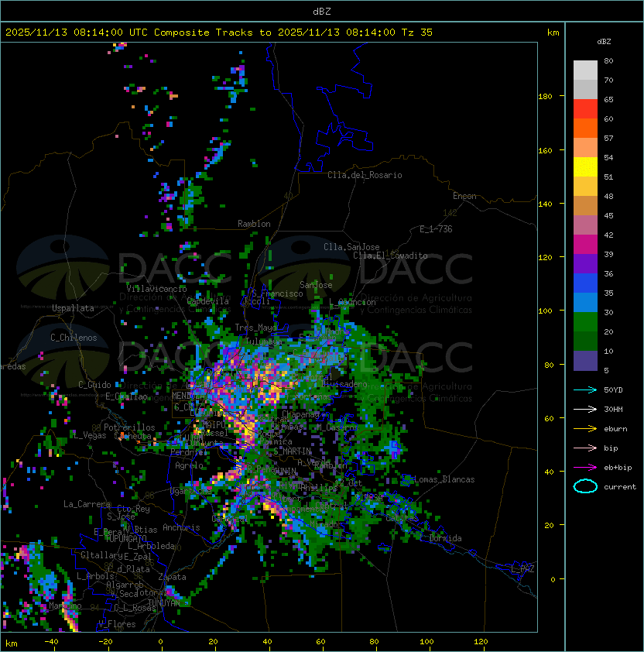Screen dimensions: 644x652
Task: Pick the light gray 70-80 dBZ swatch
Action: [x=585, y=70]
